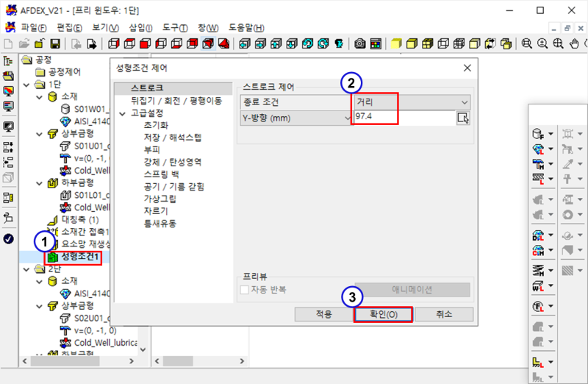Collapse the 고급설정 tree section

[122, 113]
